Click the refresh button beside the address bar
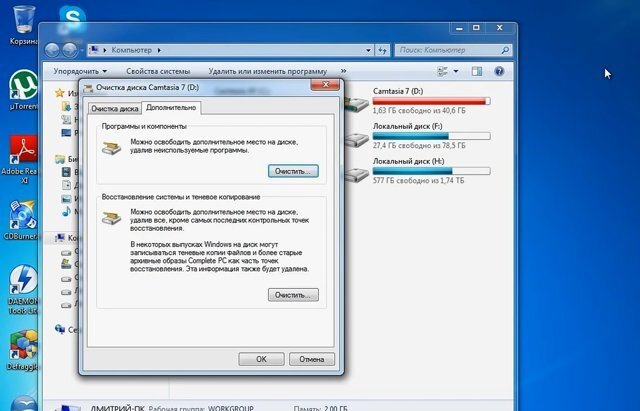The height and width of the screenshot is (411, 640). pyautogui.click(x=382, y=50)
